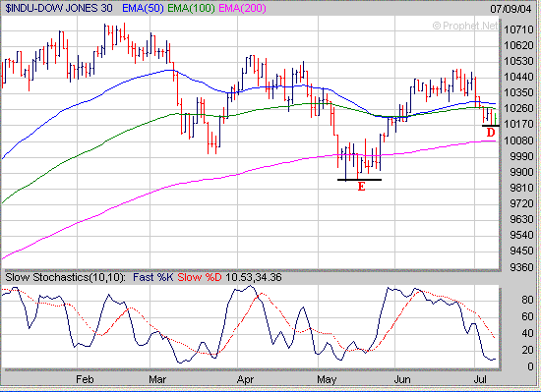This screenshot has height=392, width=541.
Task: Select the EMA(200) legend label
Action: pyautogui.click(x=242, y=8)
